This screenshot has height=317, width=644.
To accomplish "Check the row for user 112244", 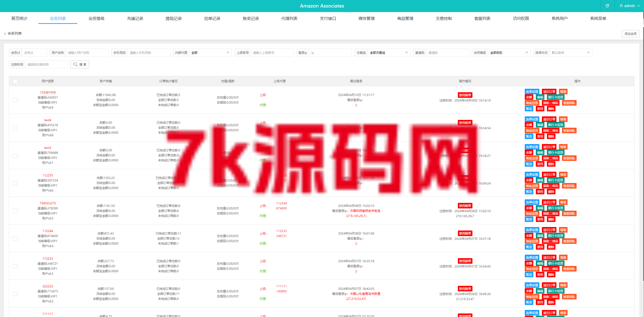I will (x=15, y=239).
